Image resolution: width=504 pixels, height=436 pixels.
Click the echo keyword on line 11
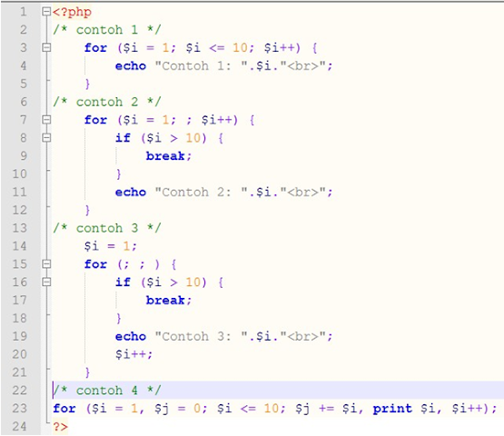click(131, 193)
